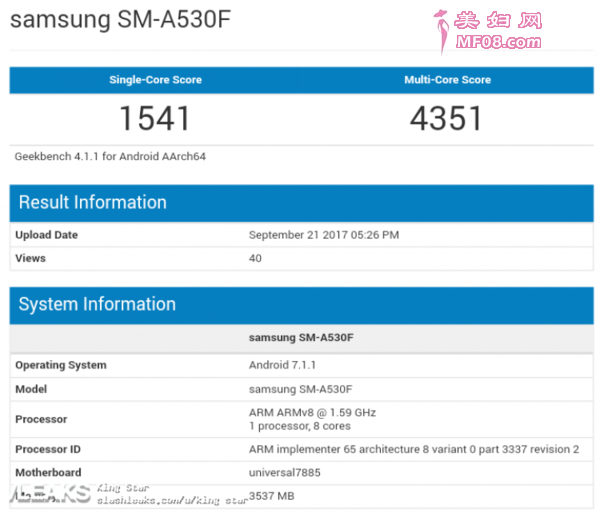Viewport: 600px width, 518px height.
Task: Select the 4351 multi-core score value
Action: click(x=446, y=118)
